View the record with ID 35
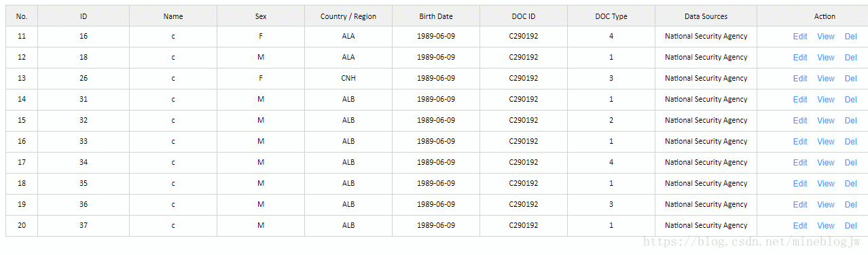The image size is (868, 255). [826, 184]
